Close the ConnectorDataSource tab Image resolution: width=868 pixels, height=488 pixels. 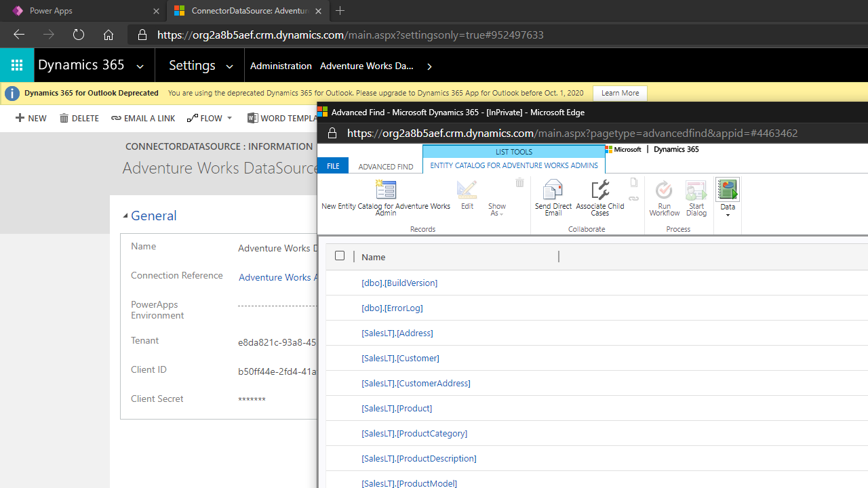[319, 12]
